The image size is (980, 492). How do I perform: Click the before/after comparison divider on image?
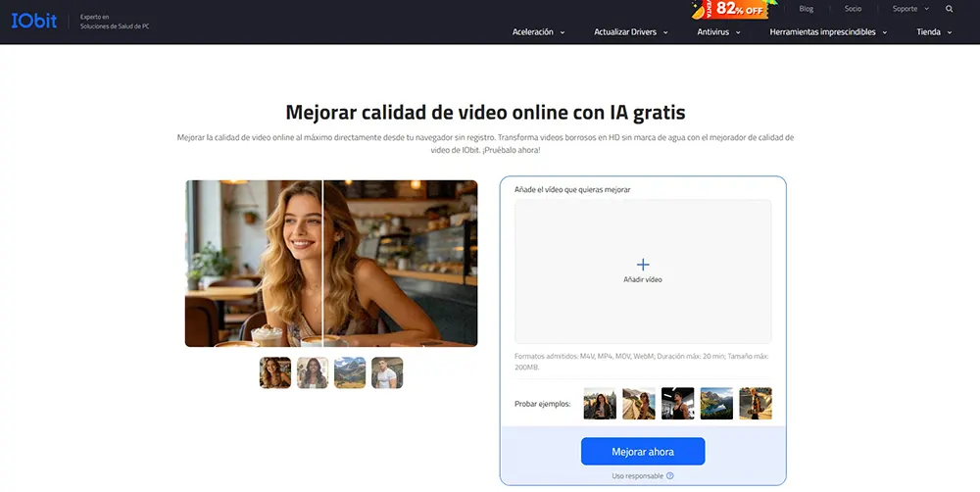(x=322, y=264)
